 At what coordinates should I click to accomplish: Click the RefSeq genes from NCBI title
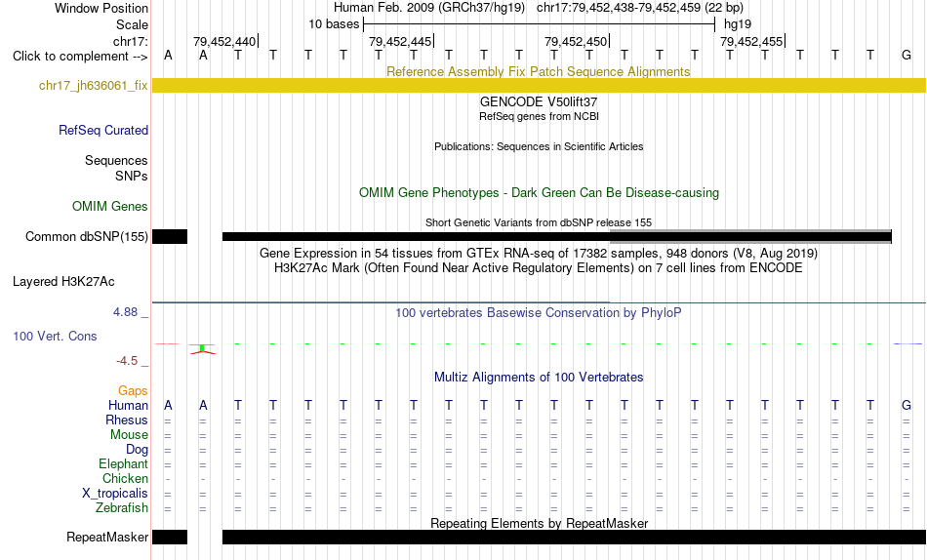(539, 116)
